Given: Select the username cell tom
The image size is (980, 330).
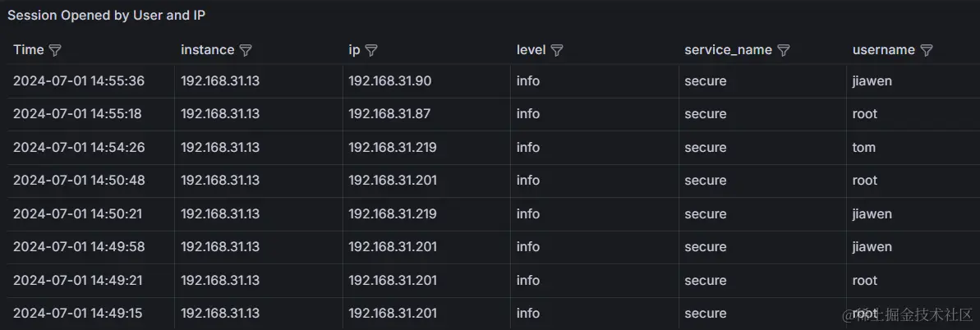Looking at the screenshot, I should (x=864, y=148).
